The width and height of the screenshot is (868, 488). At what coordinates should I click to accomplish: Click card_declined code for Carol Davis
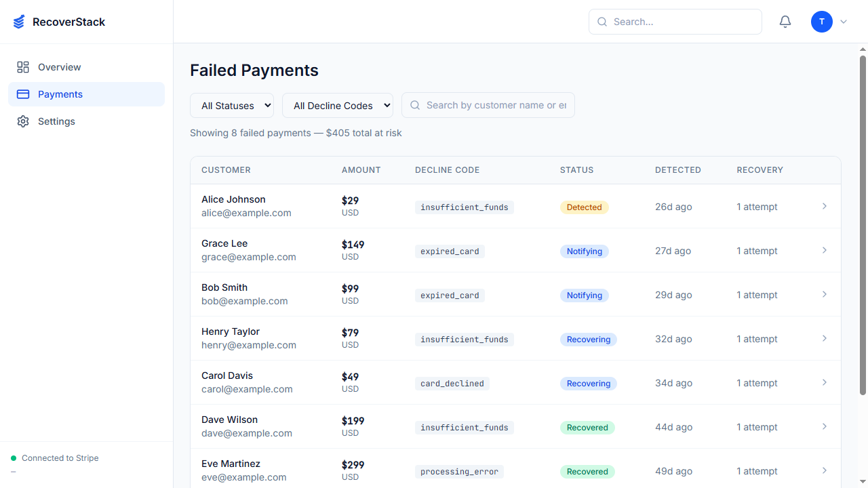coord(452,384)
